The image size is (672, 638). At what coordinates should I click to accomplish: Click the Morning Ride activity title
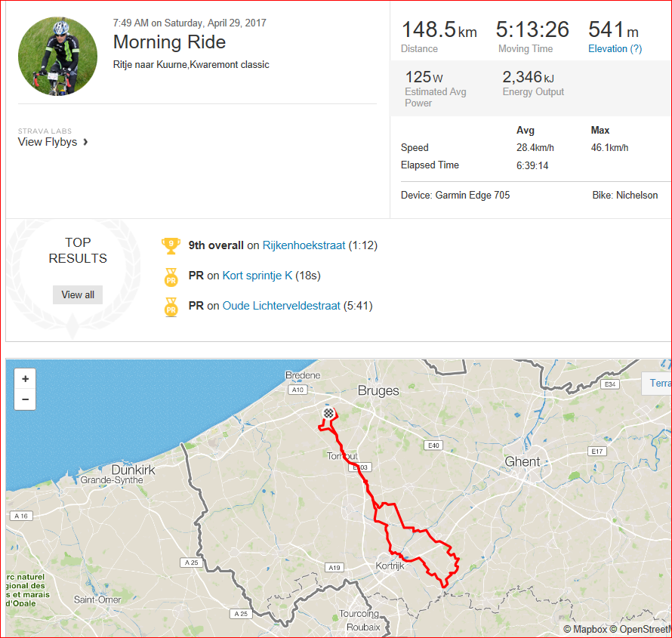pos(169,42)
